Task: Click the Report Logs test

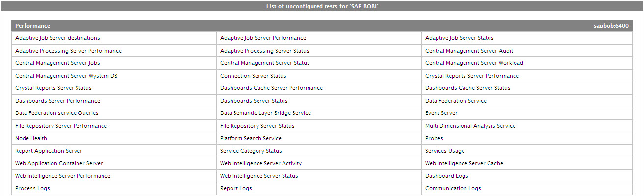Action: (x=236, y=188)
